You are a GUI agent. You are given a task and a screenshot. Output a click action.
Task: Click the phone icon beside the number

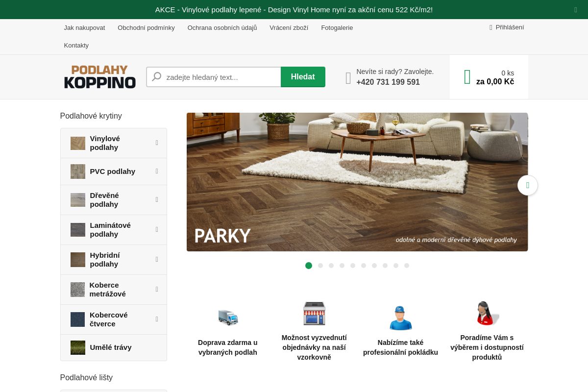pos(348,78)
